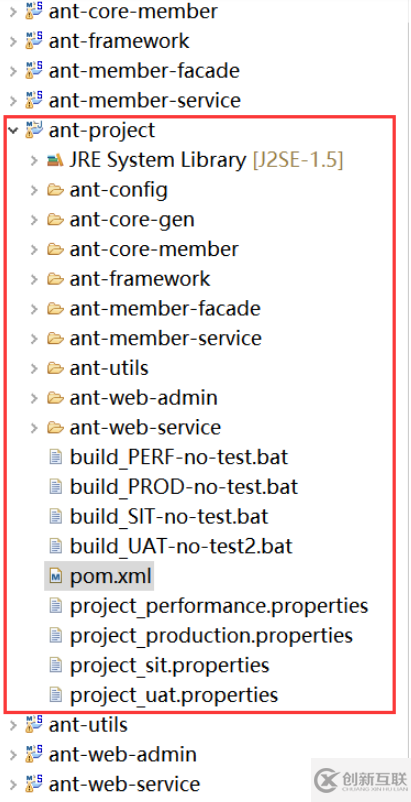Click the ant-config folder icon
Image resolution: width=411 pixels, height=802 pixels.
pyautogui.click(x=55, y=190)
